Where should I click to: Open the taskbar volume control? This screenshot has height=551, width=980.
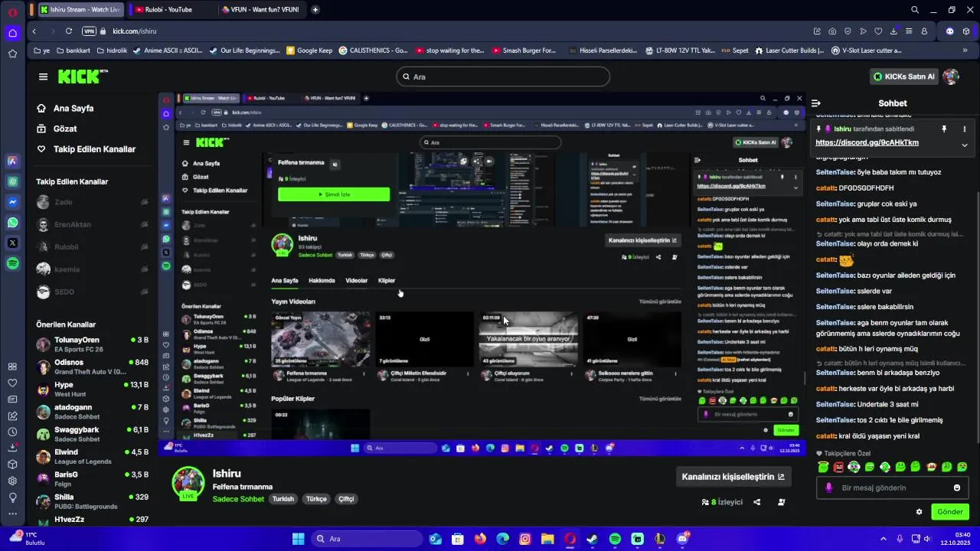pyautogui.click(x=927, y=539)
